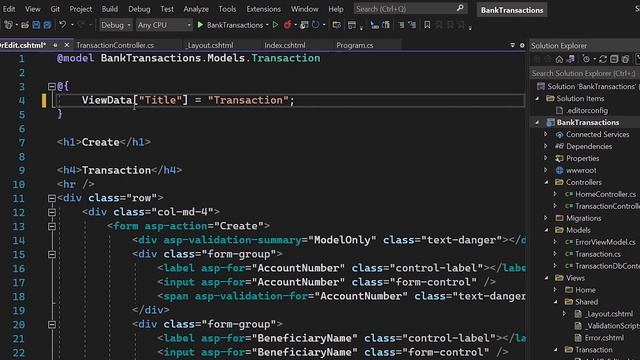Click the Open File toolbar icon
640x360 pixels.
coord(25,25)
